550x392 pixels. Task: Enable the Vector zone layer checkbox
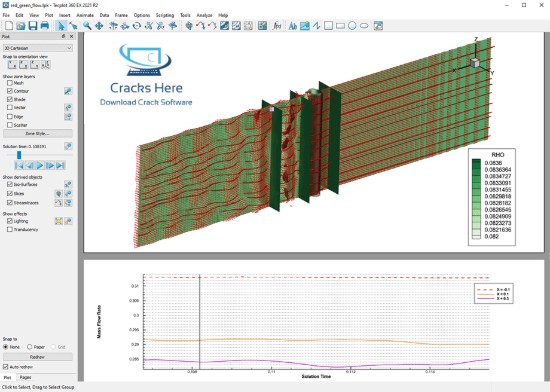[x=9, y=108]
